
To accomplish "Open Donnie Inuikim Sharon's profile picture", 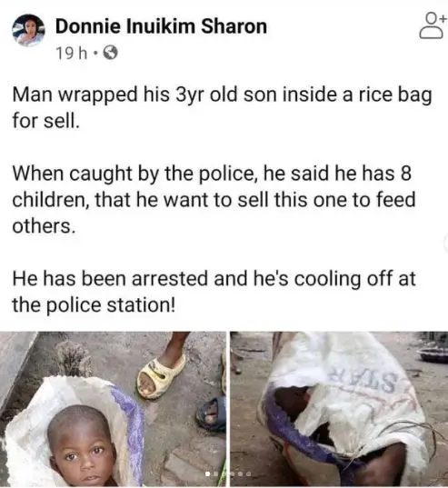I will 28,31.
